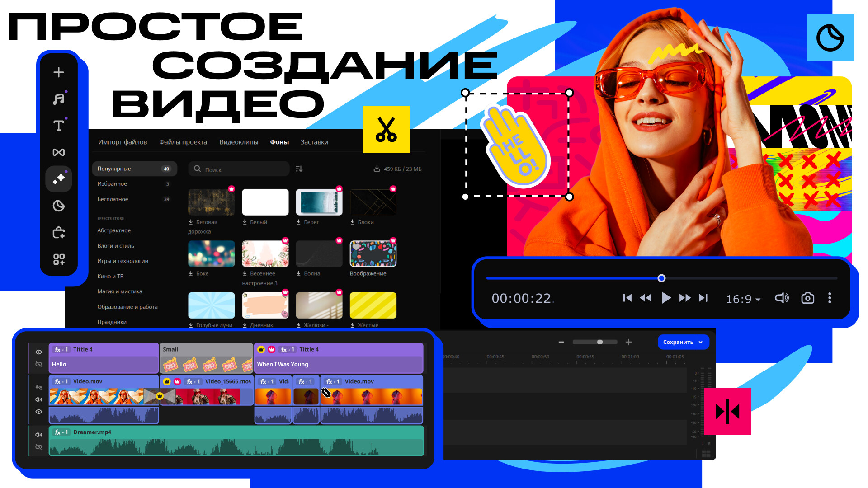Click the camera snapshot icon
This screenshot has width=868, height=488.
807,298
